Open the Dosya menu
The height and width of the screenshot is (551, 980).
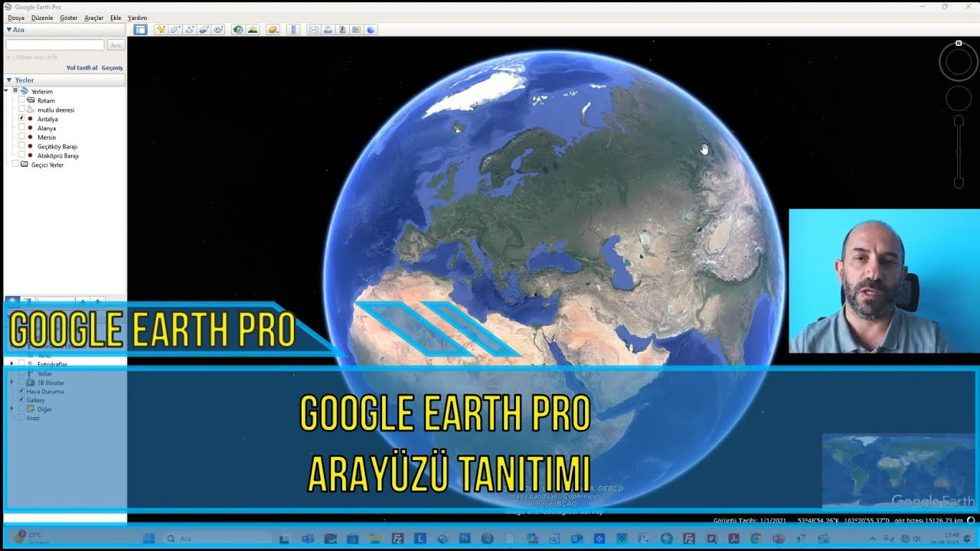click(16, 18)
